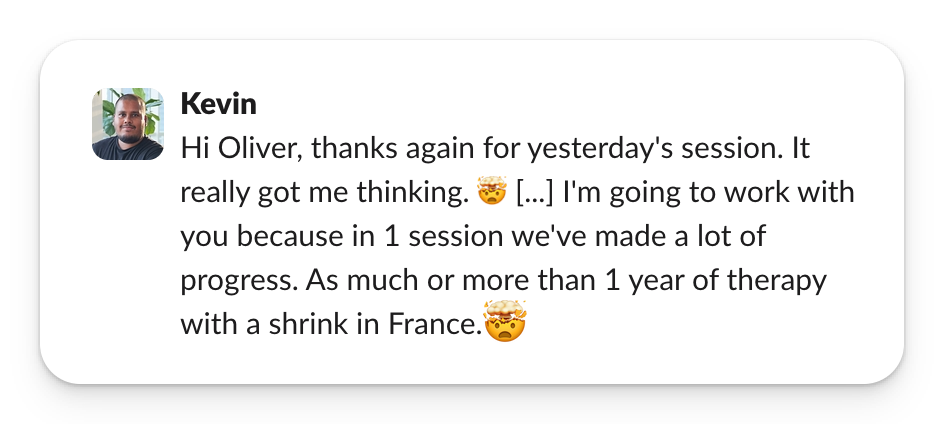Click Kevin's profile avatar photo
This screenshot has width=944, height=424.
127,124
